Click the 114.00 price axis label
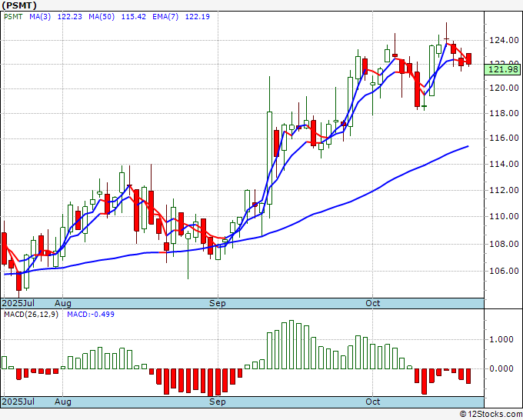 pyautogui.click(x=504, y=164)
